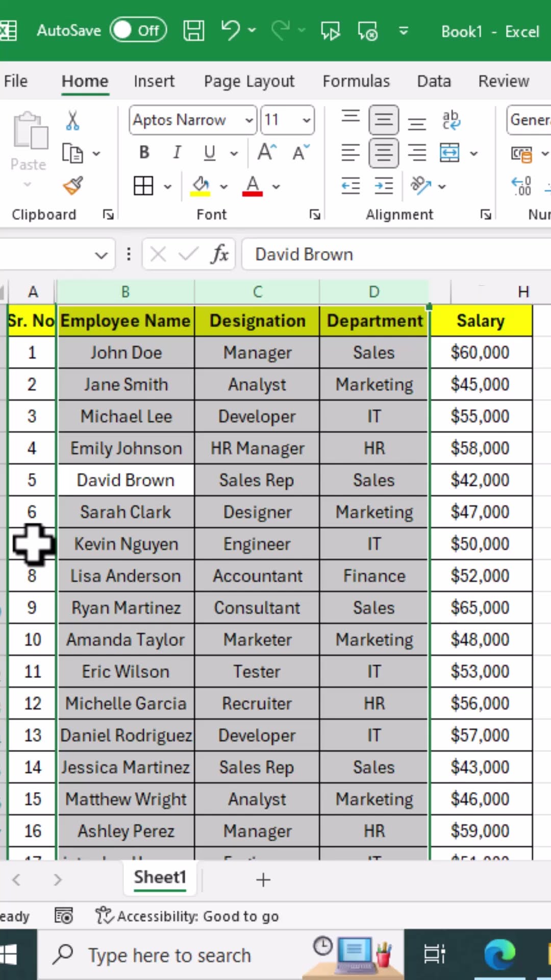Click Accessibility: Good to go status
This screenshot has width=551, height=980.
[x=187, y=916]
